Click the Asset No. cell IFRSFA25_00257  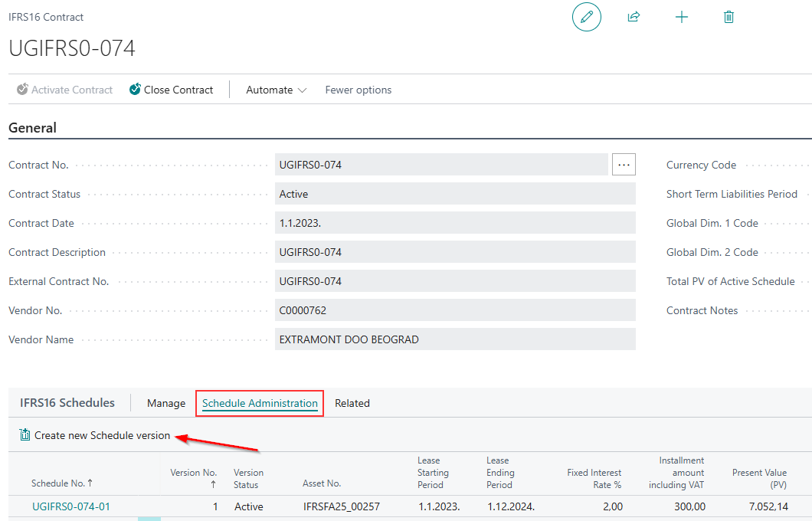pos(341,506)
